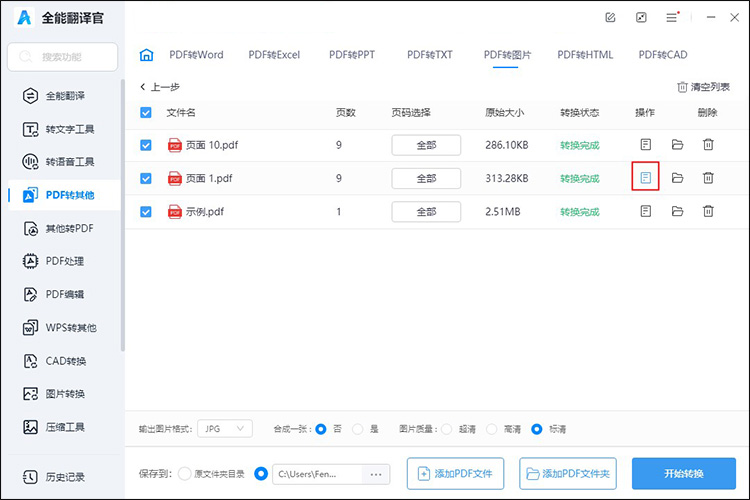Image resolution: width=750 pixels, height=500 pixels.
Task: Switch to the PDF转TXT tab
Action: (430, 55)
